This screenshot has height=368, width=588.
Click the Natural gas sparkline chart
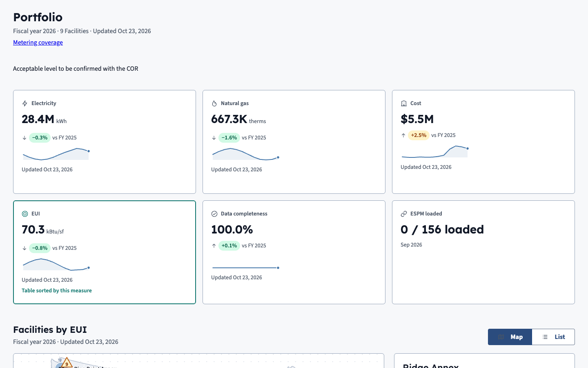pyautogui.click(x=245, y=154)
